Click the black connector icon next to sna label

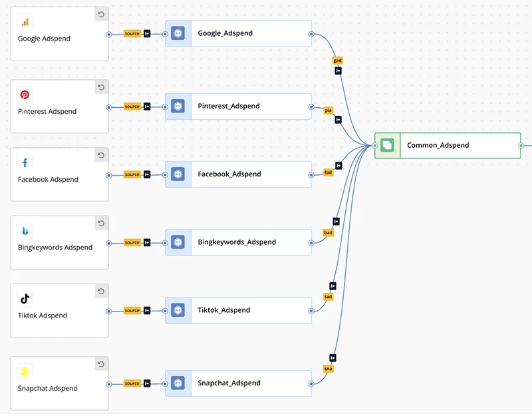point(333,358)
